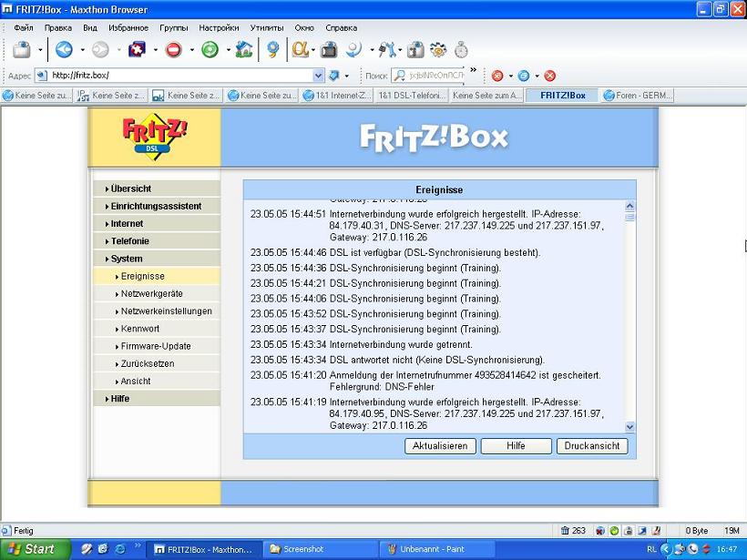Screen dimensions: 747x560
Task: Expand the Internet menu section
Action: (x=157, y=223)
